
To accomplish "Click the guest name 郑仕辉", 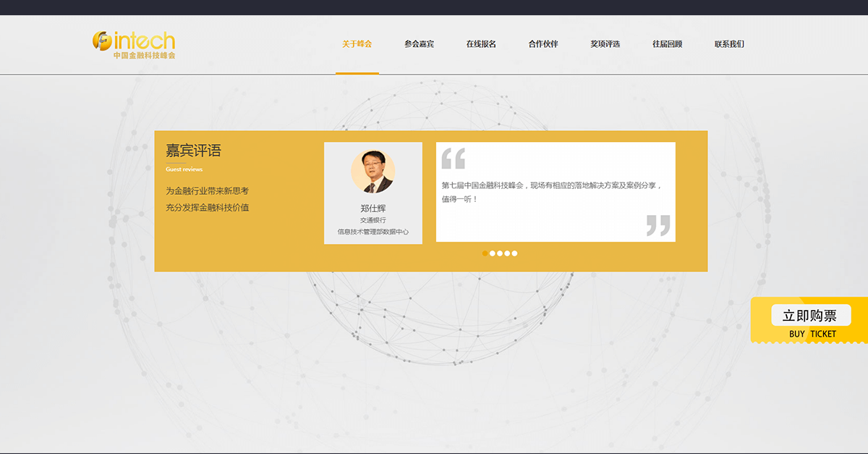I will pos(373,208).
